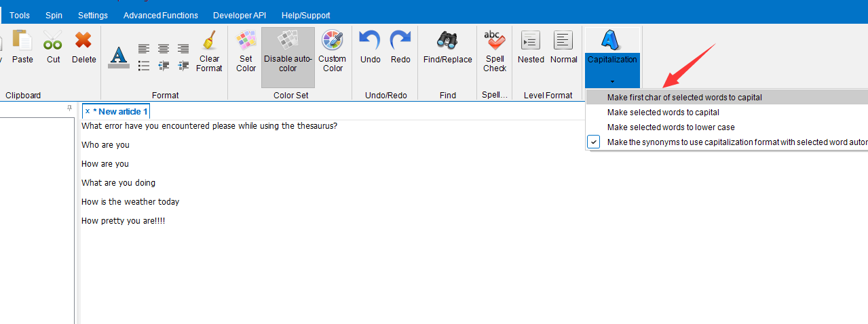Select 'Make selected words to lower case'
868x324 pixels.
pos(671,127)
